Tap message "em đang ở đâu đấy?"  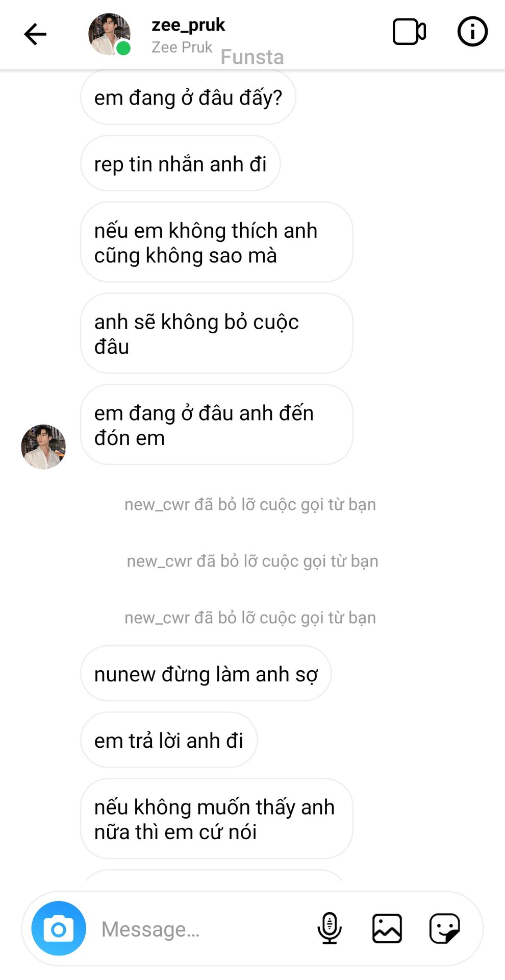(188, 97)
